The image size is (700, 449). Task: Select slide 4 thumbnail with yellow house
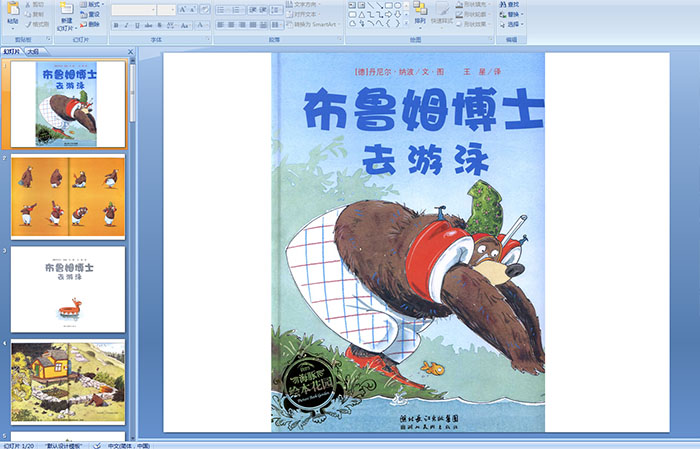[x=68, y=382]
